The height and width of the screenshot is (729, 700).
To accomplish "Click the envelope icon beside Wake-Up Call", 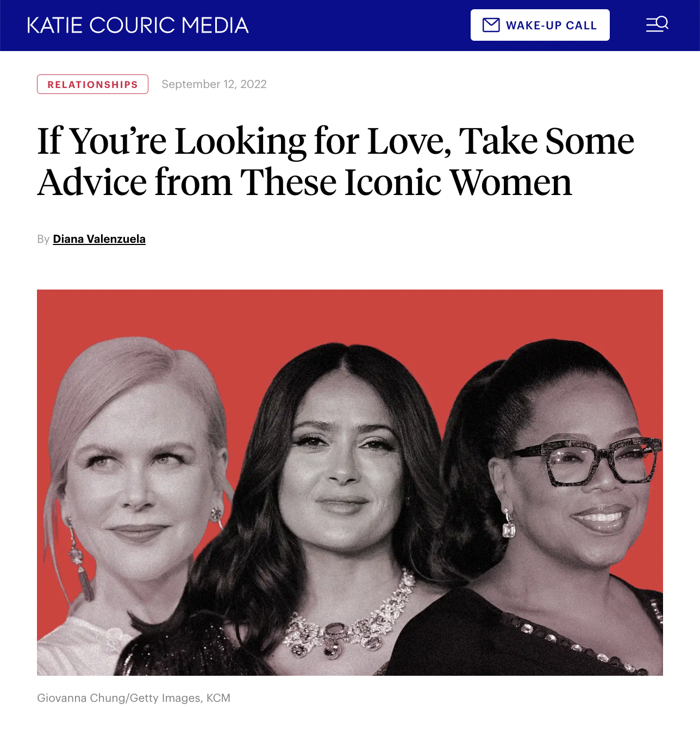I will click(x=491, y=25).
